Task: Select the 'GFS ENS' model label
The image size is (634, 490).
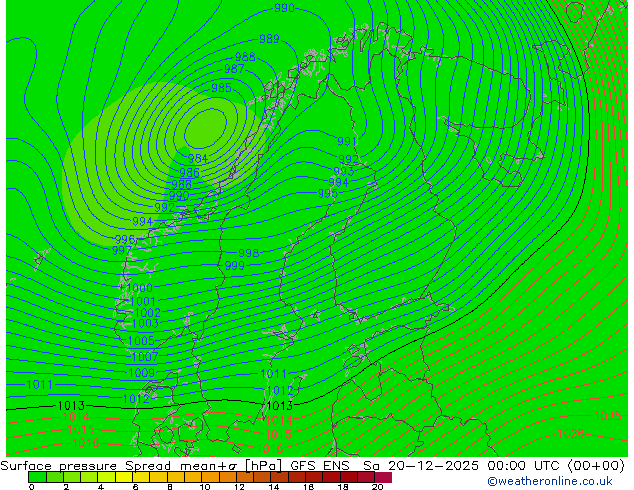Action: point(320,466)
